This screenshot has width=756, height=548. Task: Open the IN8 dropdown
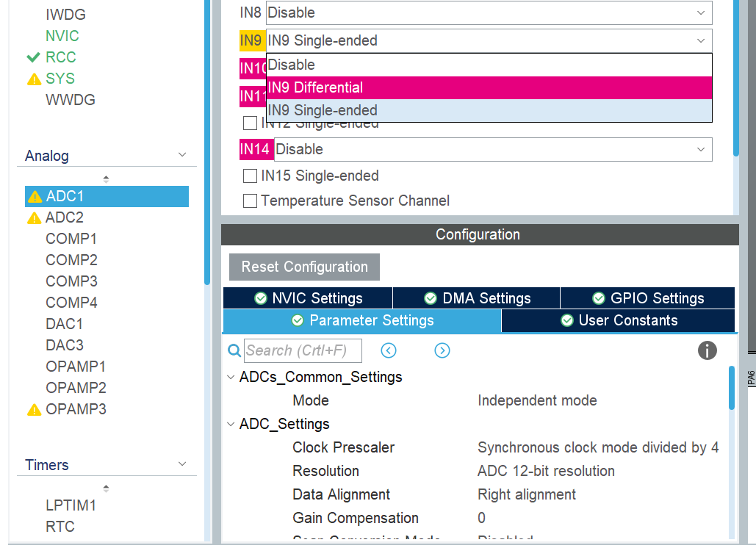pyautogui.click(x=489, y=12)
